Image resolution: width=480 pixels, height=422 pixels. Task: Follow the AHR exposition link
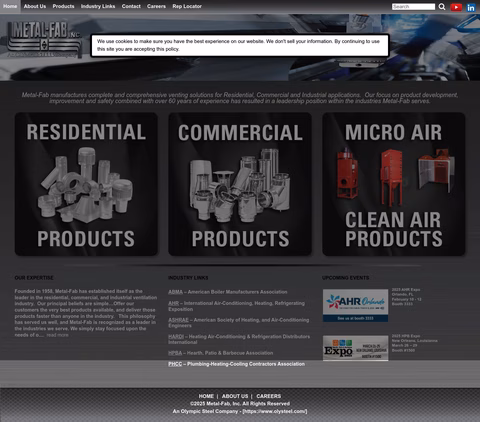tap(173, 303)
